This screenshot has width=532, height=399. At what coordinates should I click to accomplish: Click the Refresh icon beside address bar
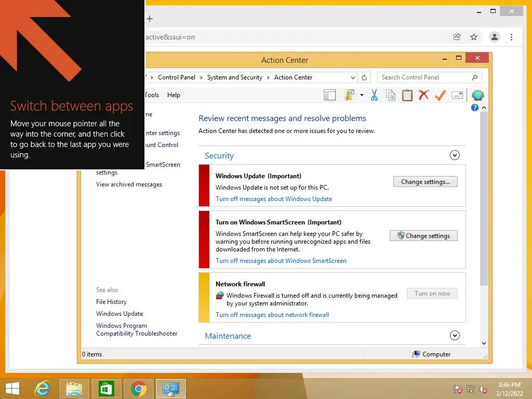pyautogui.click(x=364, y=78)
